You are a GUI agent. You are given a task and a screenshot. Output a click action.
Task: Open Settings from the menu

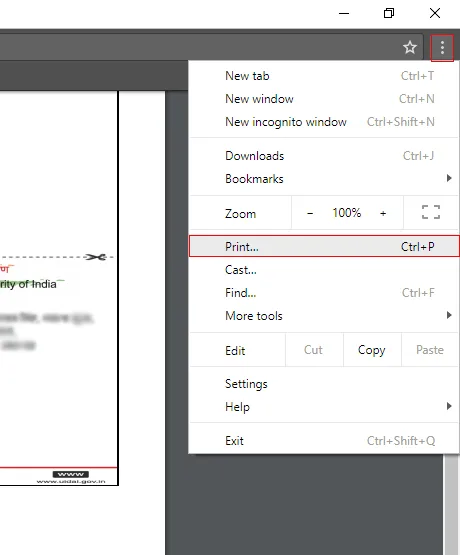point(324,384)
